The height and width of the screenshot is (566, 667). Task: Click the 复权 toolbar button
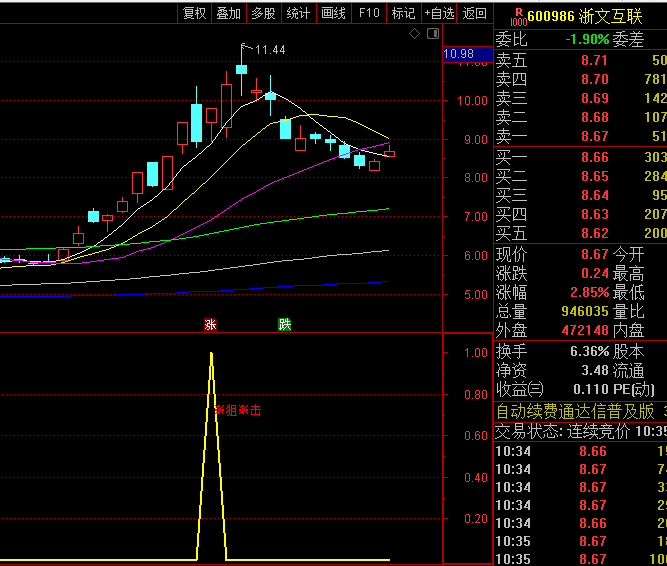tap(194, 13)
